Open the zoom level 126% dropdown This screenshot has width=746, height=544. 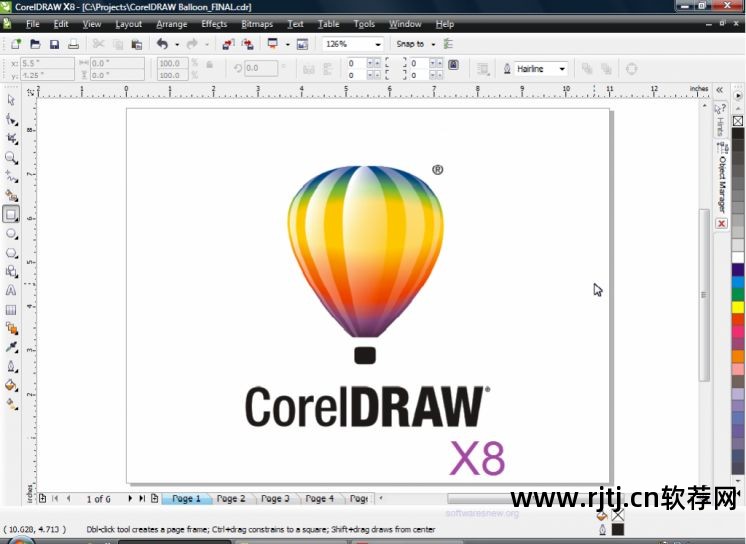point(378,44)
